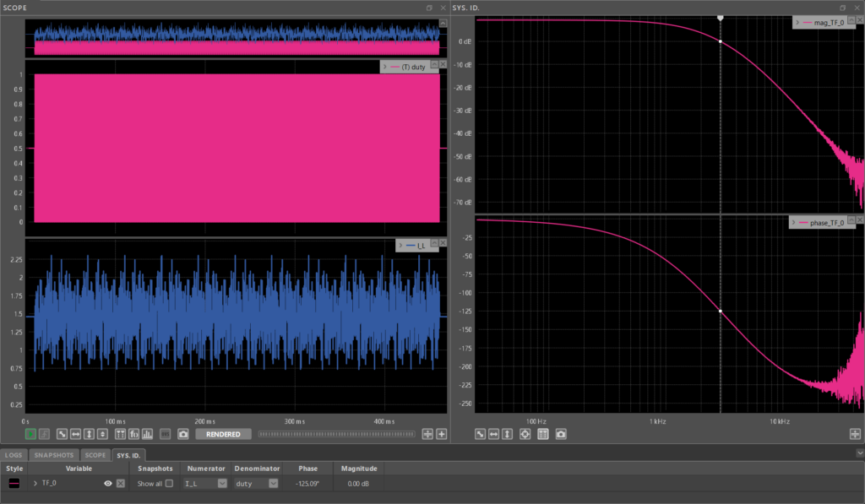Switch to the Logs tab
865x504 pixels.
pyautogui.click(x=14, y=456)
